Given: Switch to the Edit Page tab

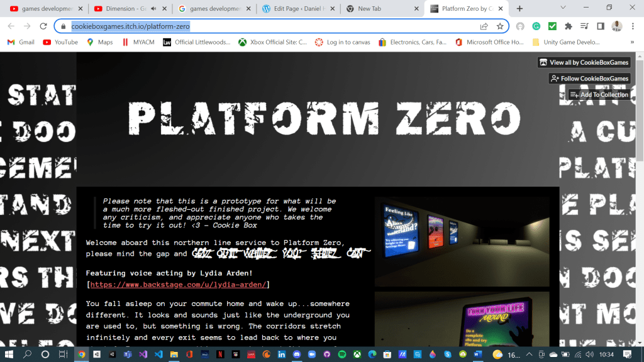Looking at the screenshot, I should pos(294,9).
